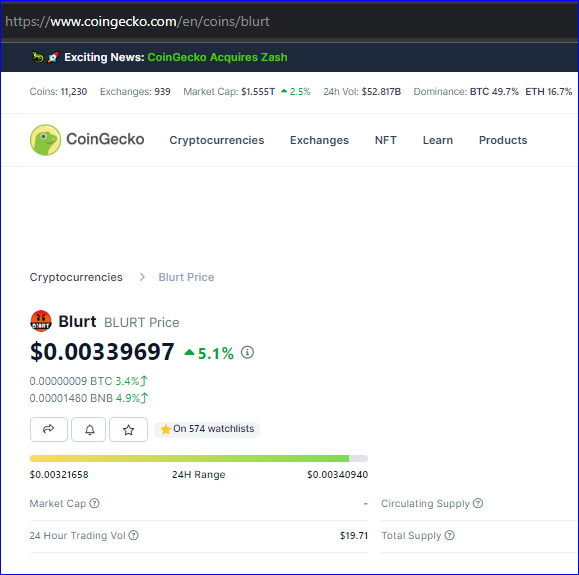The height and width of the screenshot is (575, 579).
Task: Click info icon next to 5.1% change
Action: coord(247,352)
